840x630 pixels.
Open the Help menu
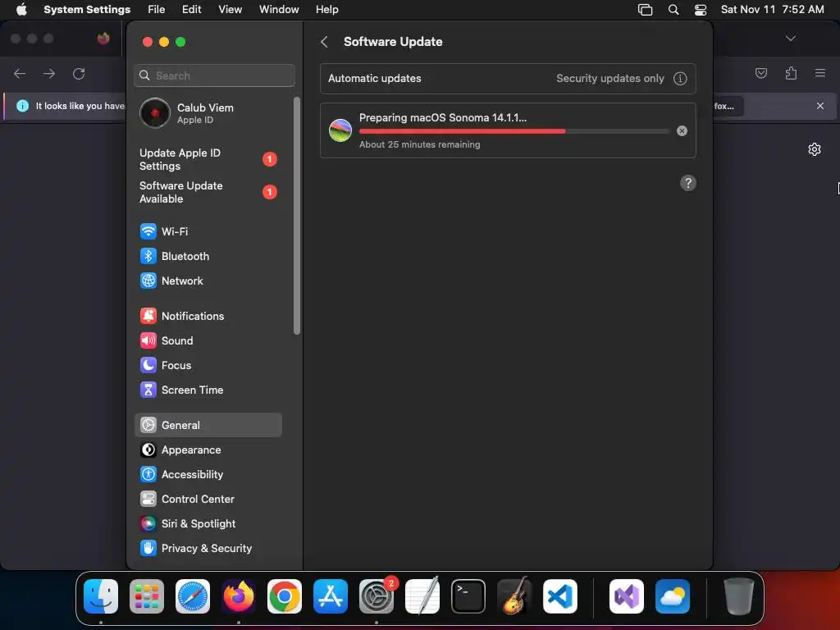click(x=326, y=10)
